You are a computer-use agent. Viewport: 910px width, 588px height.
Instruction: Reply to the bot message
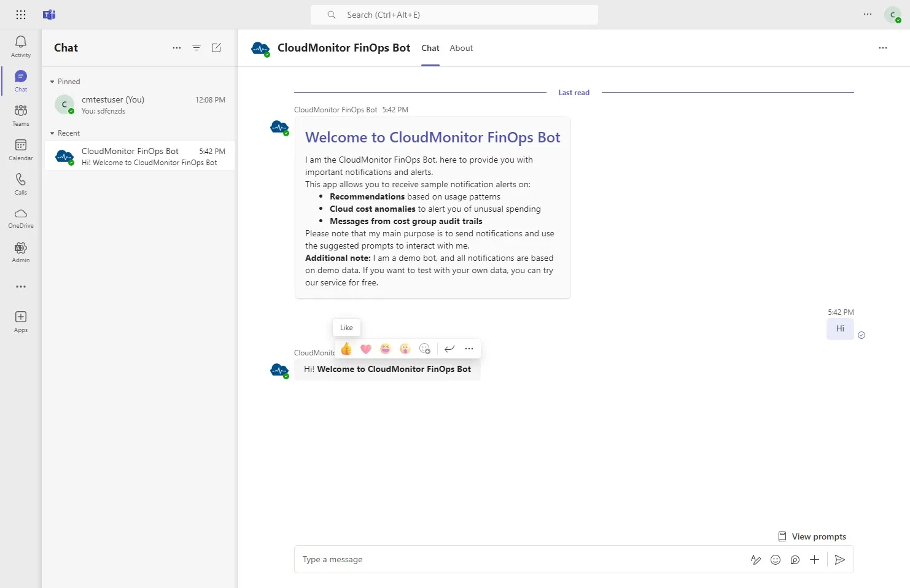pyautogui.click(x=449, y=349)
